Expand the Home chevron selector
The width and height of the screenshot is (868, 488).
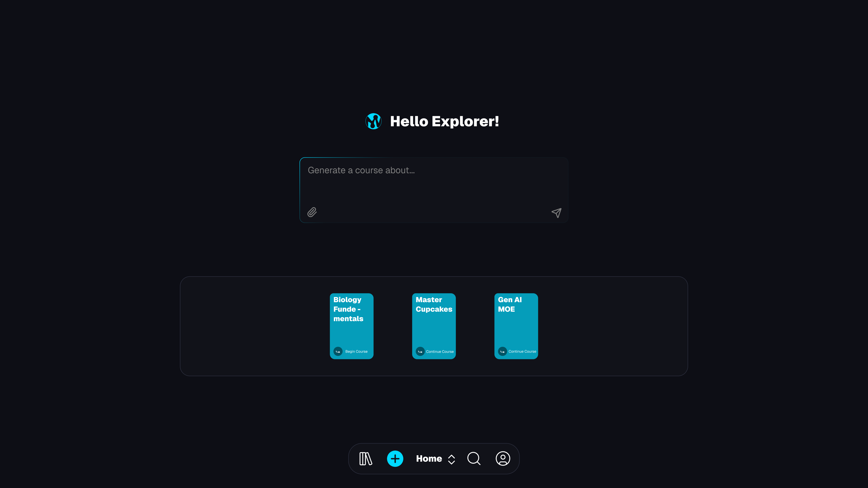(452, 459)
